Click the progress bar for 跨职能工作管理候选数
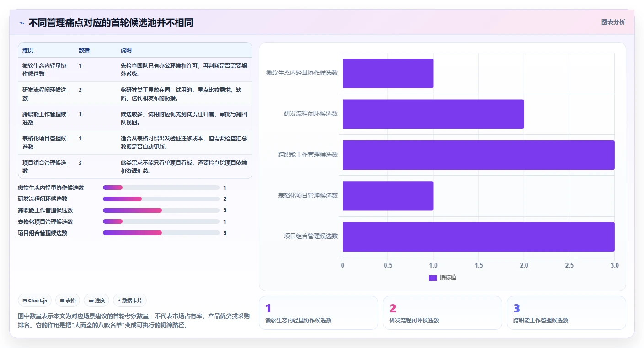644x348 pixels. click(x=161, y=210)
